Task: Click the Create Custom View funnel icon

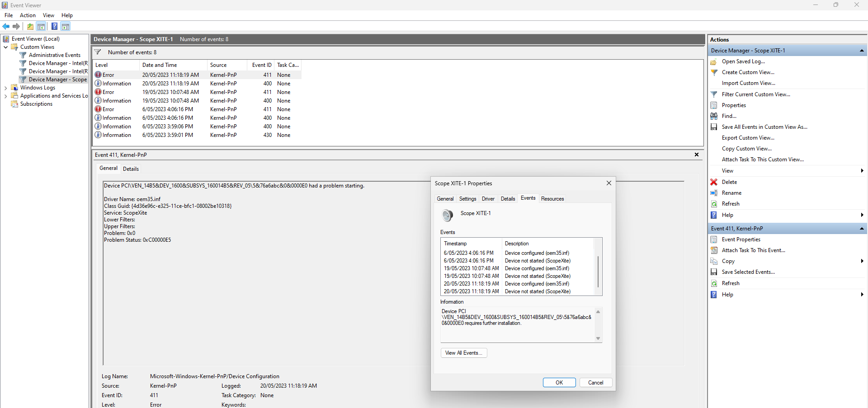Action: [x=714, y=72]
